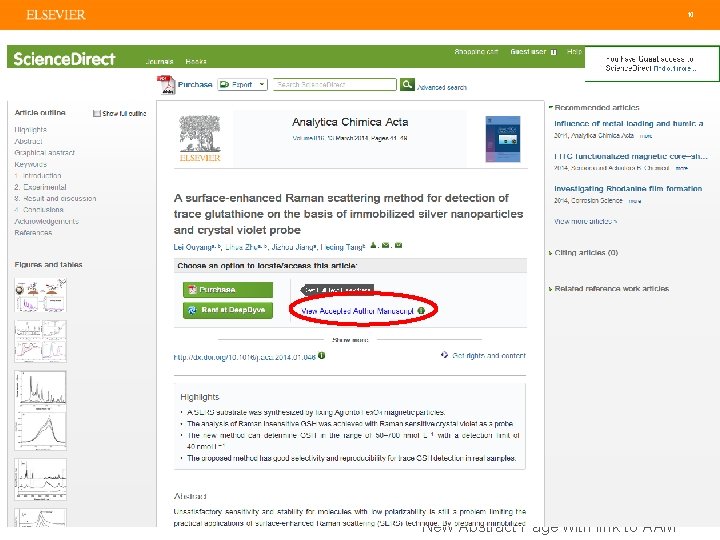Click the Search ScienceDirect input field
The height and width of the screenshot is (540, 720).
coord(335,84)
